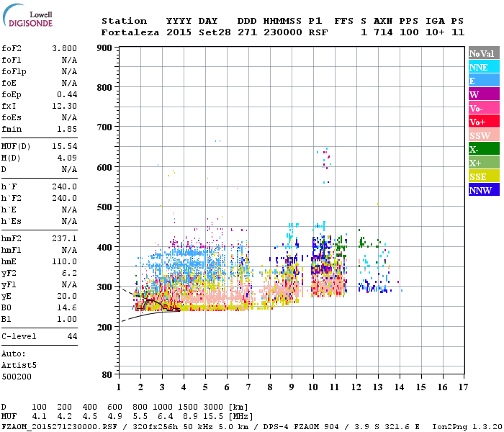Click the B0 value 14.6
This screenshot has height=432, width=504.
67,307
